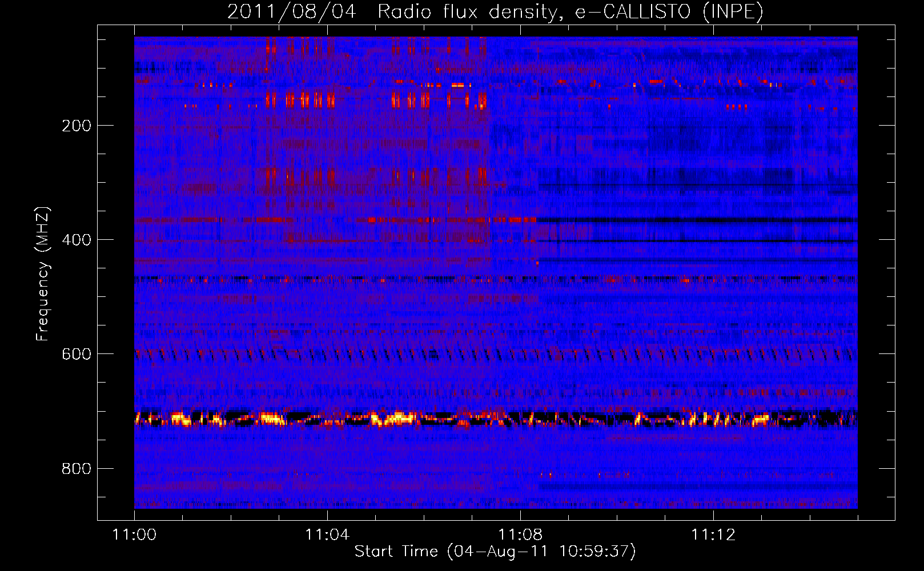Click the "Frequency (MHZ)" axis label
Screen dimensions: 924x571
tap(42, 274)
